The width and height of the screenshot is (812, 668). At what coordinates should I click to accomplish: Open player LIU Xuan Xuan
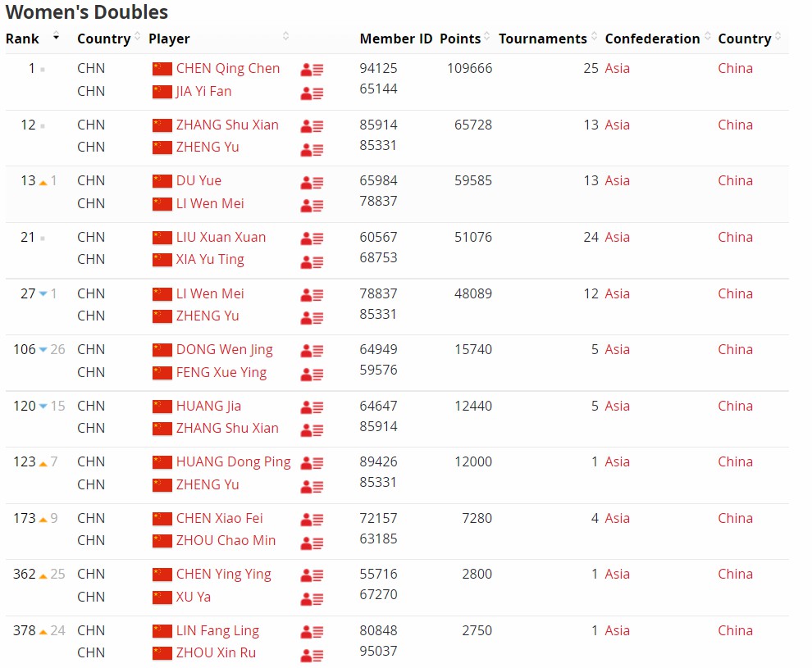coord(221,237)
